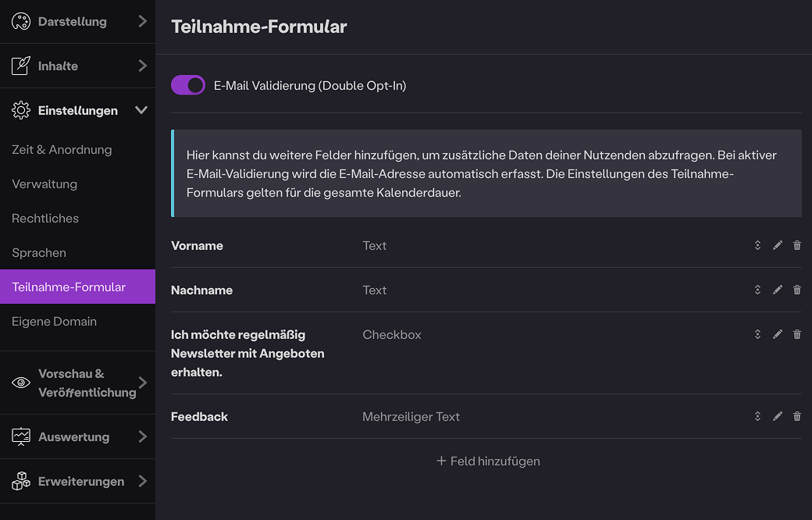The height and width of the screenshot is (520, 812).
Task: Click pencil icon in Nachname row
Action: point(777,290)
